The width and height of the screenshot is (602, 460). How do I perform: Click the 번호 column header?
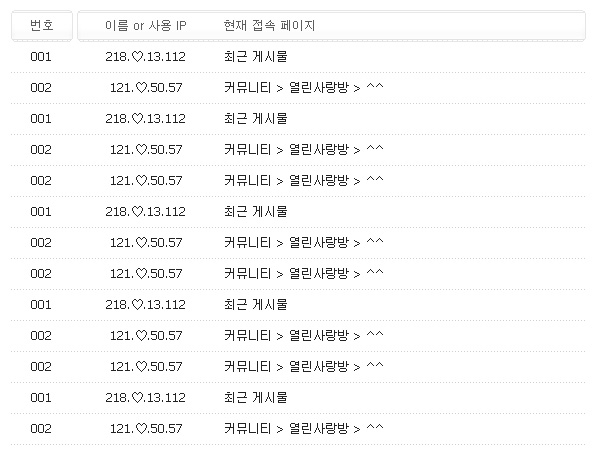[41, 24]
